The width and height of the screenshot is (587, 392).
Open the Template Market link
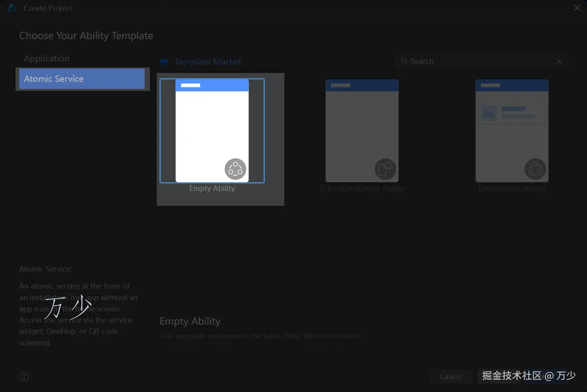click(x=208, y=62)
